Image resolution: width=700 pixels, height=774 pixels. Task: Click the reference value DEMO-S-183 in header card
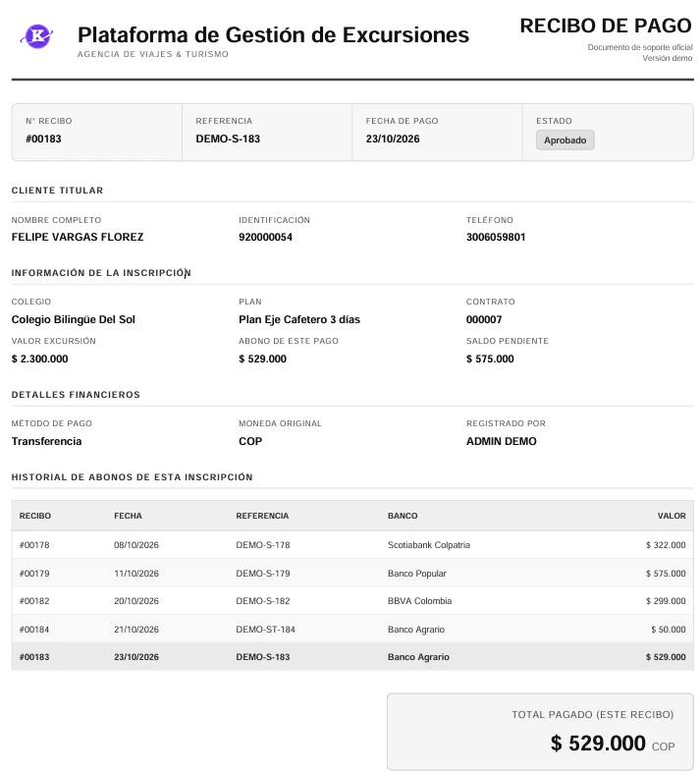pos(228,138)
